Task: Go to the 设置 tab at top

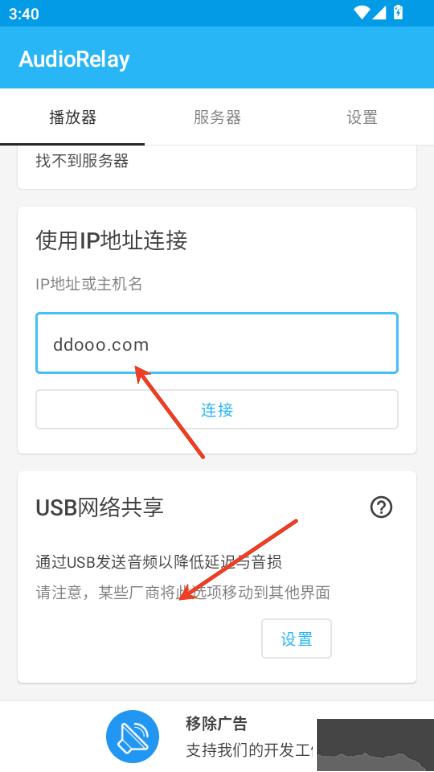Action: [x=362, y=117]
